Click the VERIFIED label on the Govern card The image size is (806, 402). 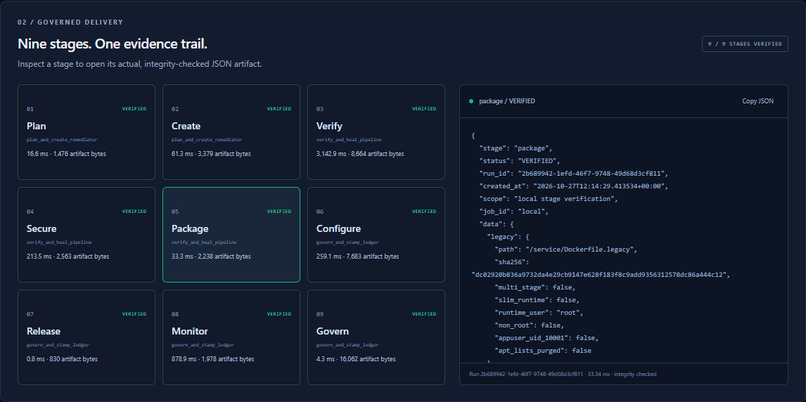click(x=424, y=314)
